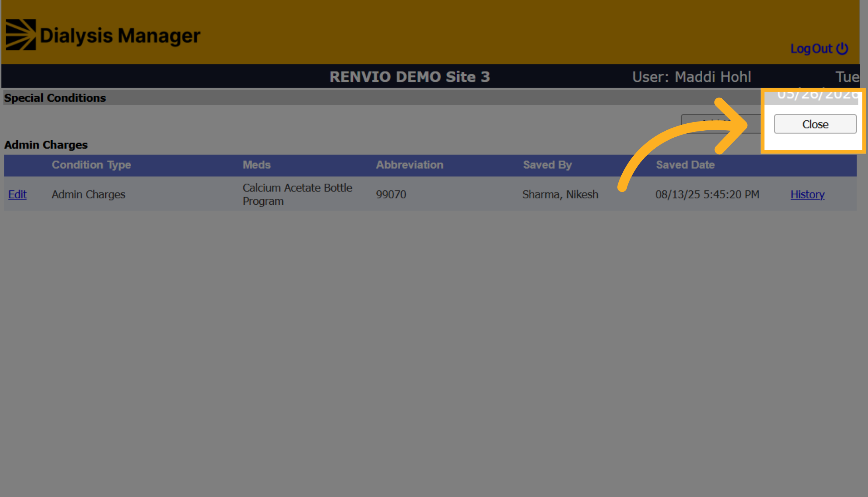
Task: Click the saved date 08/13/25 5:45:20 PM
Action: click(707, 194)
